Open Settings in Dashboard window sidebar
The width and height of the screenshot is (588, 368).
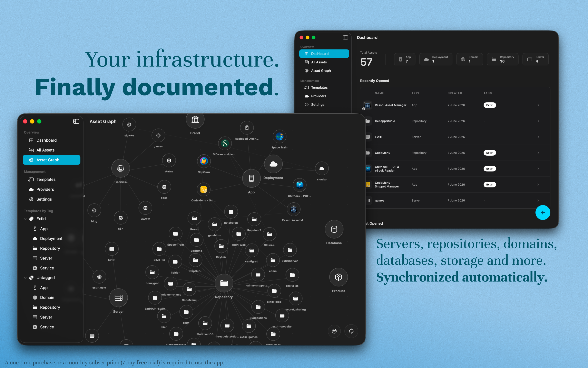pyautogui.click(x=324, y=105)
